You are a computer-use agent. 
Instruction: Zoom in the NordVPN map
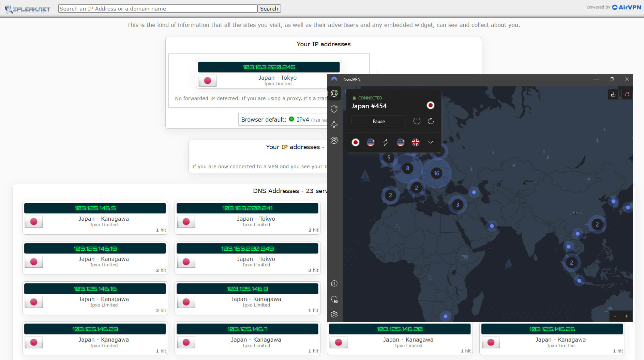click(x=627, y=316)
